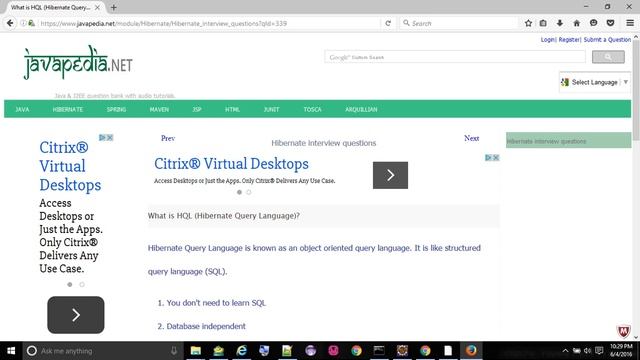Open the JAVA menu item

(x=22, y=109)
